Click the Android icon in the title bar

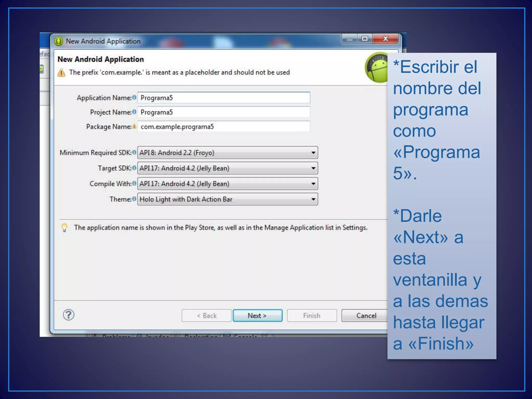click(x=59, y=41)
